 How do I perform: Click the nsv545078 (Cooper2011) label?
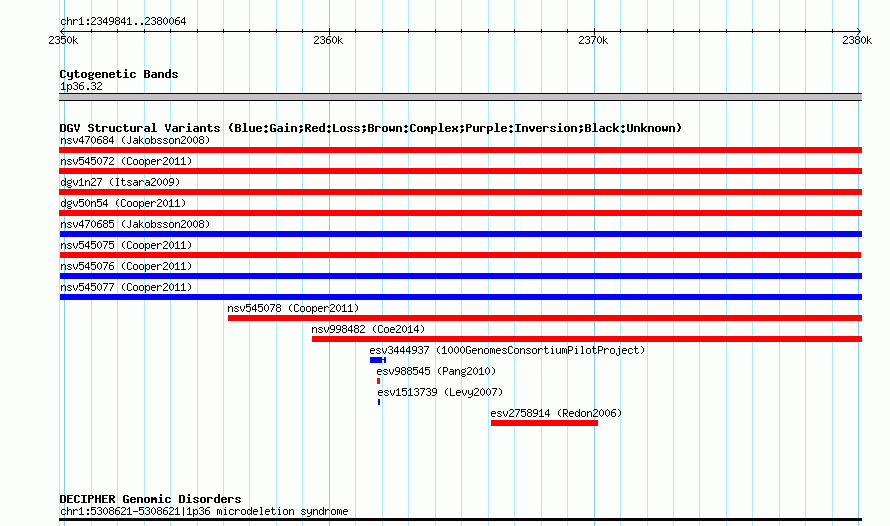(x=293, y=308)
